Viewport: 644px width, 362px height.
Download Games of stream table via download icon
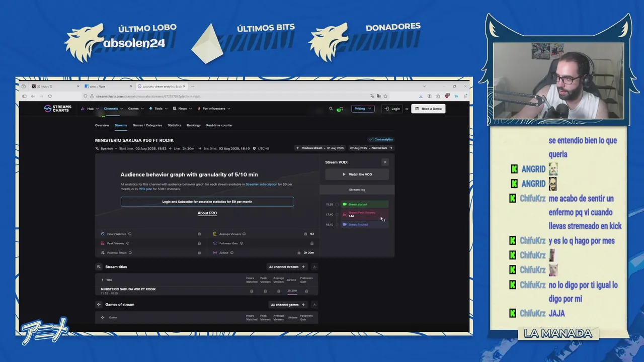tap(314, 305)
